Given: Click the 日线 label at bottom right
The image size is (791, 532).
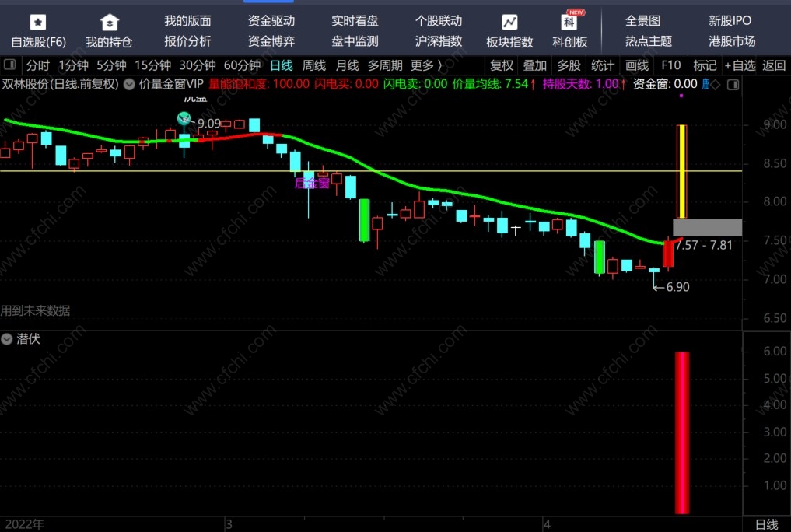Looking at the screenshot, I should pos(767,524).
